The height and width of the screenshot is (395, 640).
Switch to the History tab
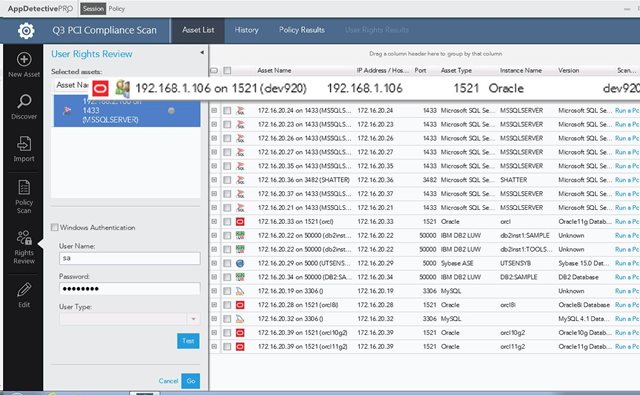click(x=246, y=30)
